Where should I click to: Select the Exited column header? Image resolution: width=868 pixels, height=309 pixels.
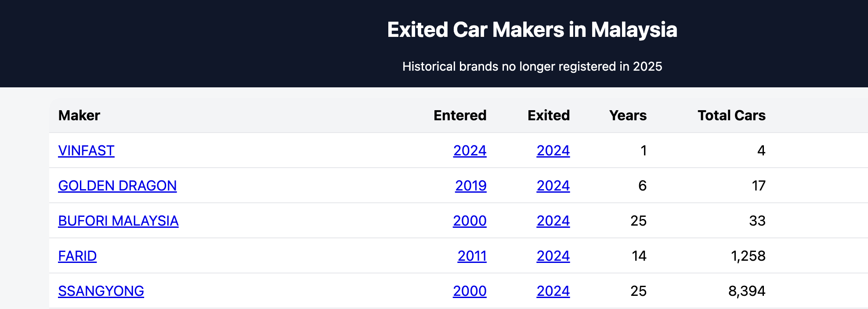pos(549,115)
